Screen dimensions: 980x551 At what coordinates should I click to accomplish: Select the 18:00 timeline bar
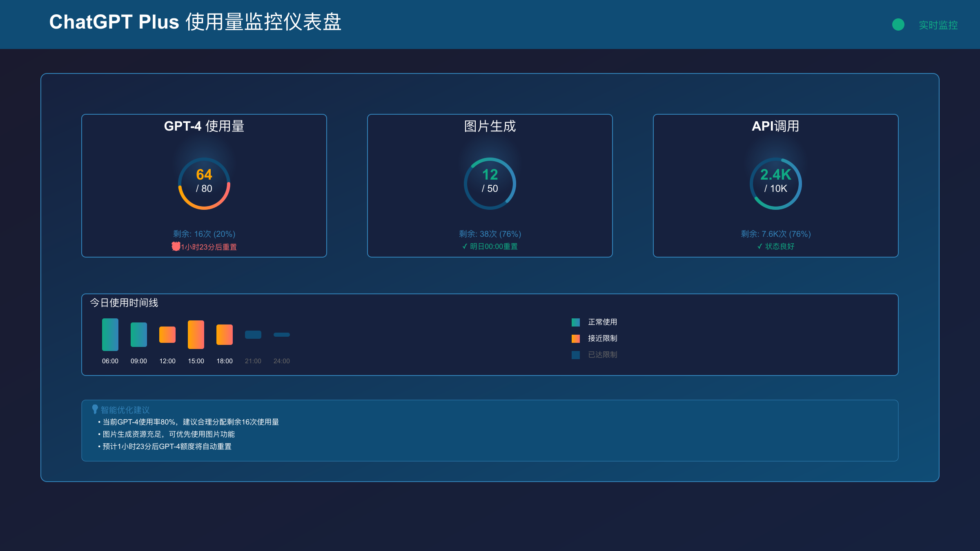(x=225, y=335)
